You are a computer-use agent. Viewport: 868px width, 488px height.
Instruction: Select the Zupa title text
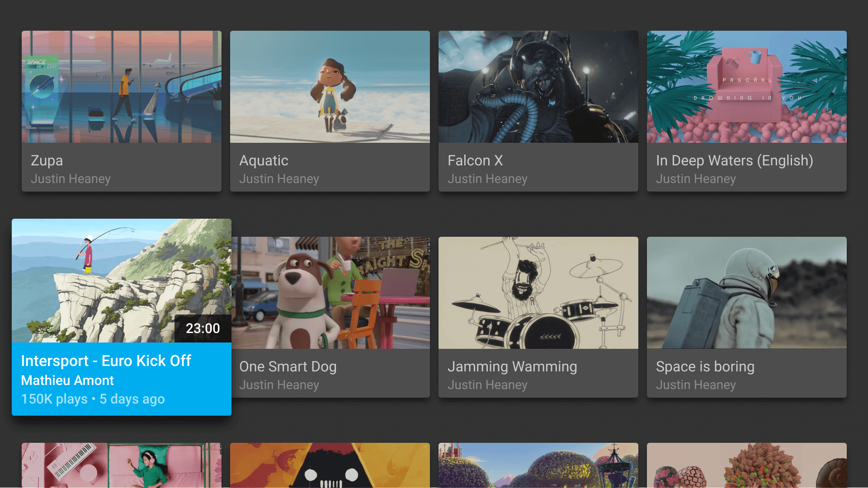pyautogui.click(x=47, y=160)
